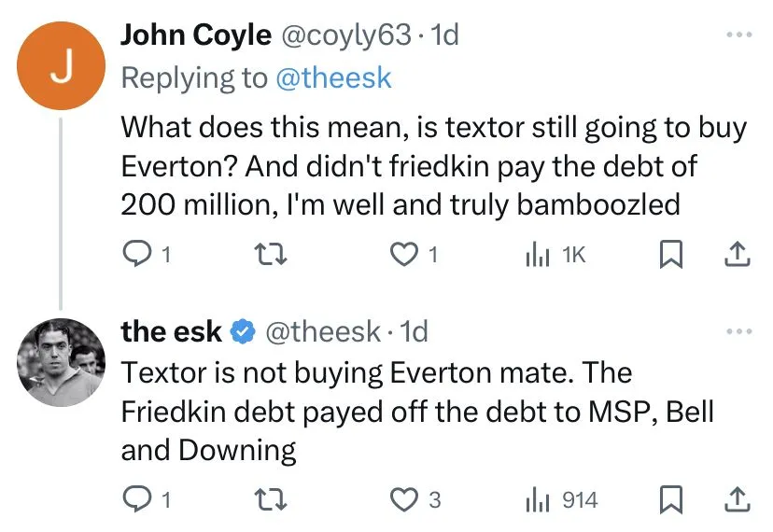
Task: Like the esk's tweet
Action: click(404, 500)
